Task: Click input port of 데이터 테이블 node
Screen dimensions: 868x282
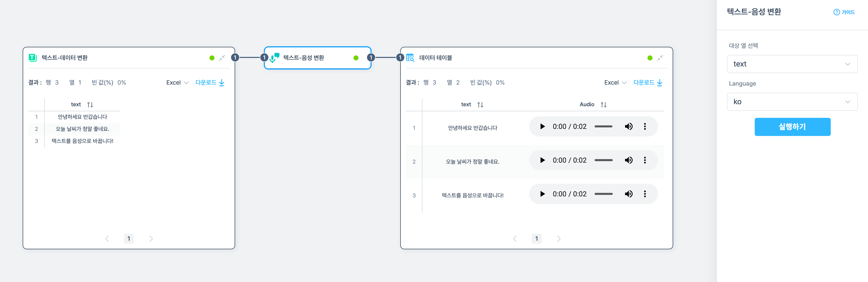Action: (x=400, y=58)
